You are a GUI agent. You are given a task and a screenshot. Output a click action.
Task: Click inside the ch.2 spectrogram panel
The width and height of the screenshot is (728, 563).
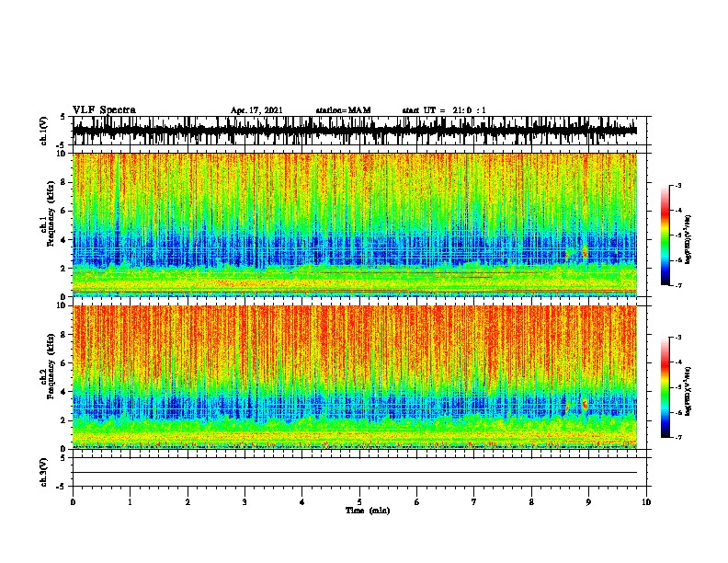(x=355, y=377)
